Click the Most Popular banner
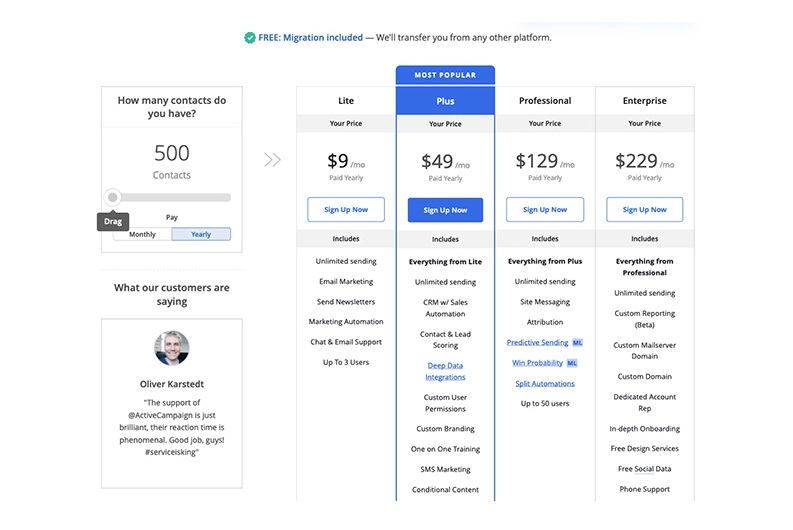The image size is (793, 530). (x=445, y=75)
